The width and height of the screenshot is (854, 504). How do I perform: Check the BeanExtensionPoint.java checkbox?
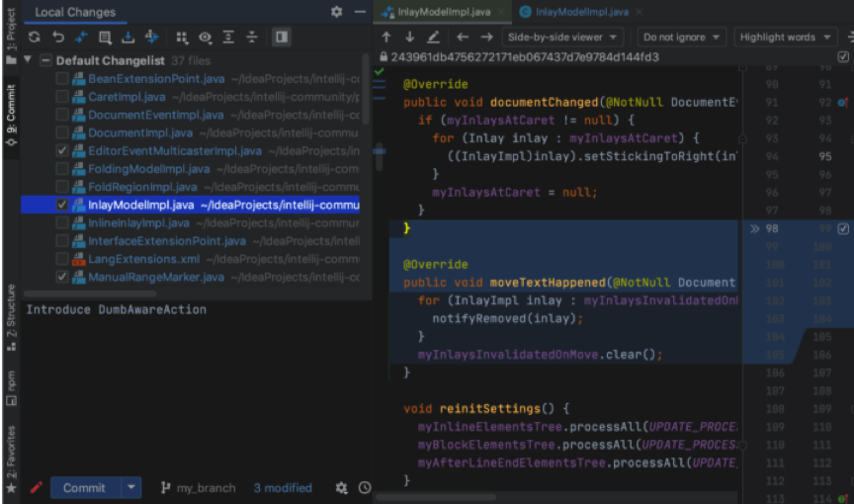tap(63, 79)
